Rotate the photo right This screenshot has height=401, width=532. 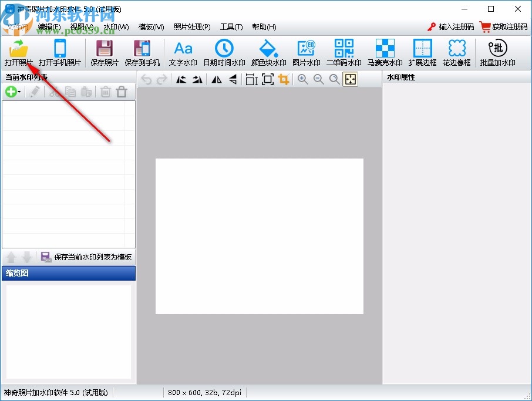click(197, 79)
